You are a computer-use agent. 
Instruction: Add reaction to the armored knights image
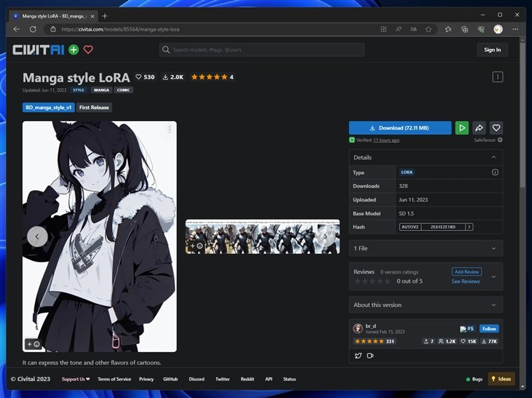[x=196, y=246]
